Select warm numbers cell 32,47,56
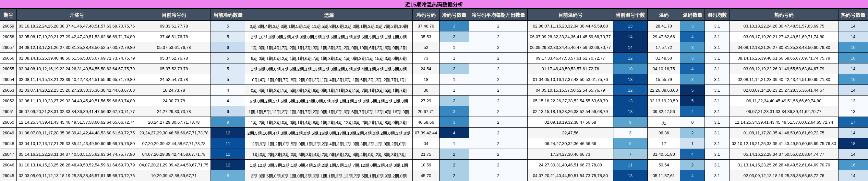 point(570,133)
